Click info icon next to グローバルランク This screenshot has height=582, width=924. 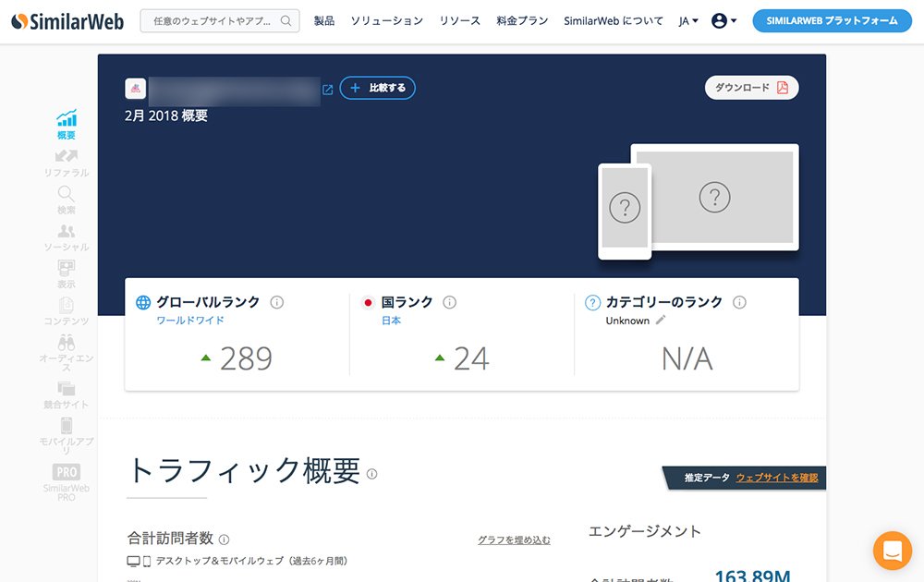tap(277, 302)
